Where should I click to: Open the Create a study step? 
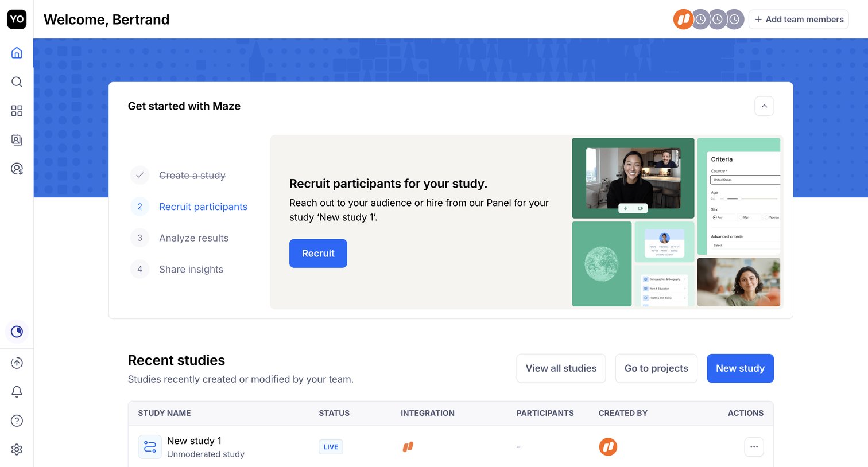192,176
